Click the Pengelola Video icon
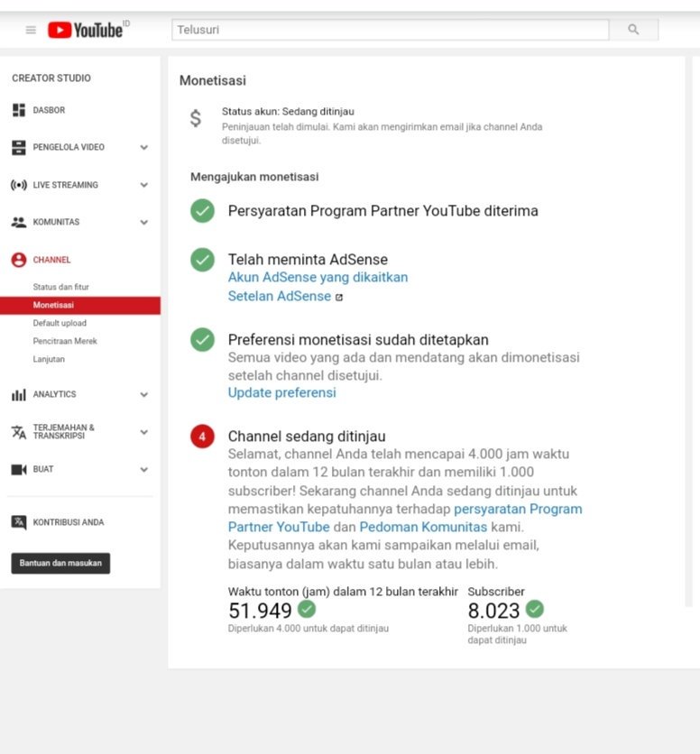 (19, 147)
